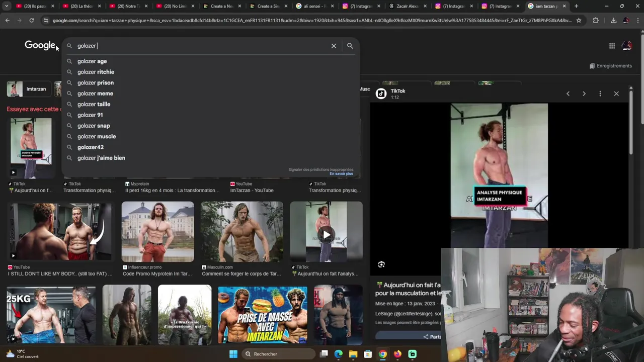The image size is (644, 362).
Task: Launch Microsoft Edge from taskbar
Action: (x=339, y=354)
